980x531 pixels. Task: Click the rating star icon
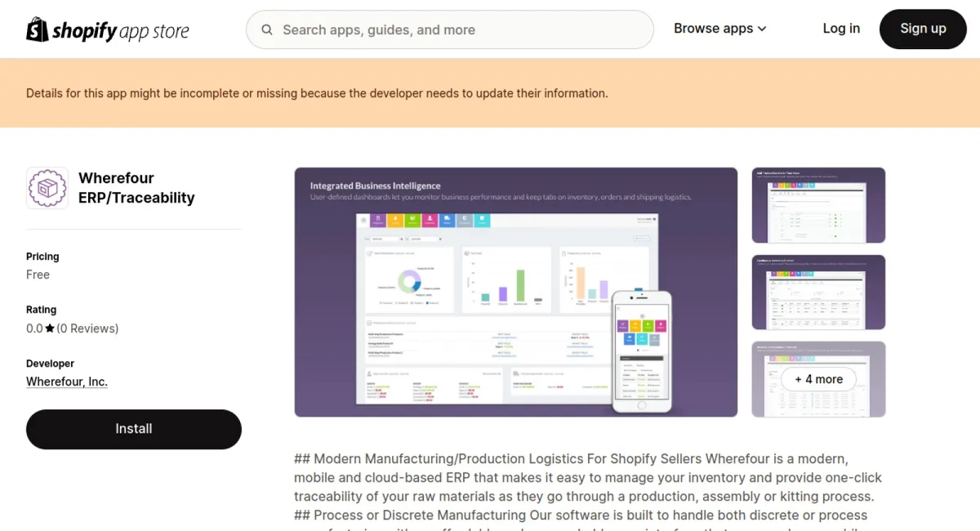point(50,328)
